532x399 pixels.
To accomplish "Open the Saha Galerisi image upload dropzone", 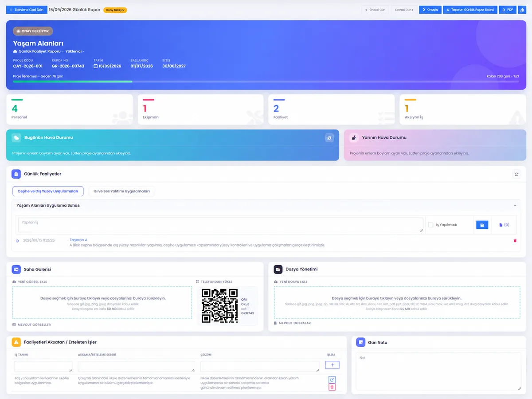I will [102, 302].
